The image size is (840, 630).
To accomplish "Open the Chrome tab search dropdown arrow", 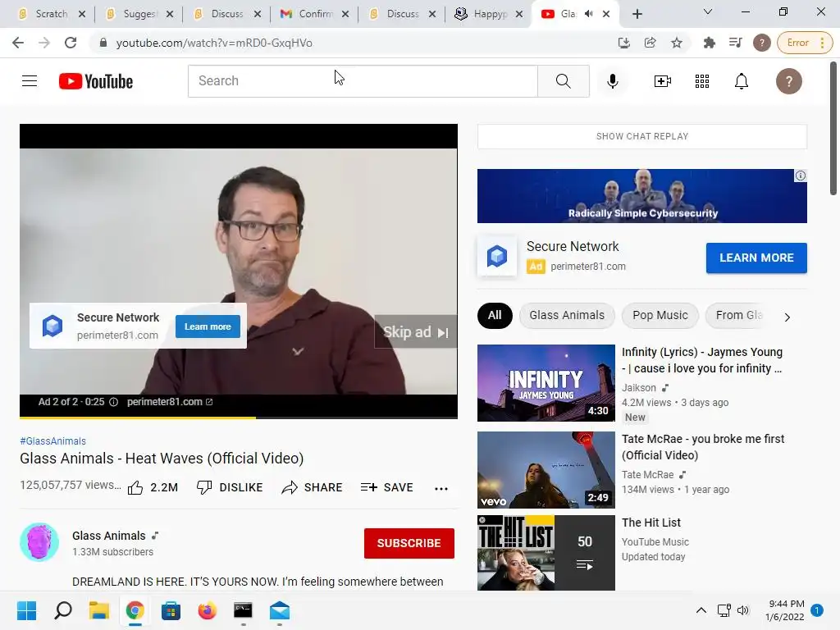I will click(x=708, y=11).
